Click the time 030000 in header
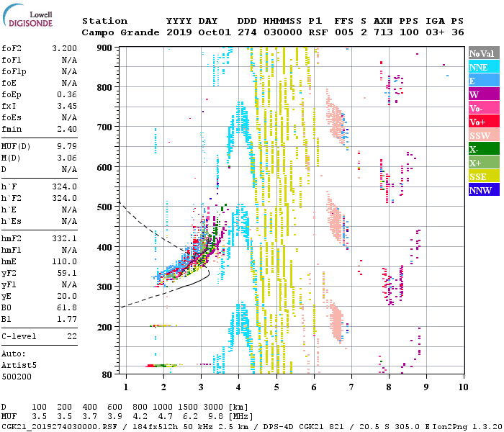The height and width of the screenshot is (432, 504). (x=283, y=32)
